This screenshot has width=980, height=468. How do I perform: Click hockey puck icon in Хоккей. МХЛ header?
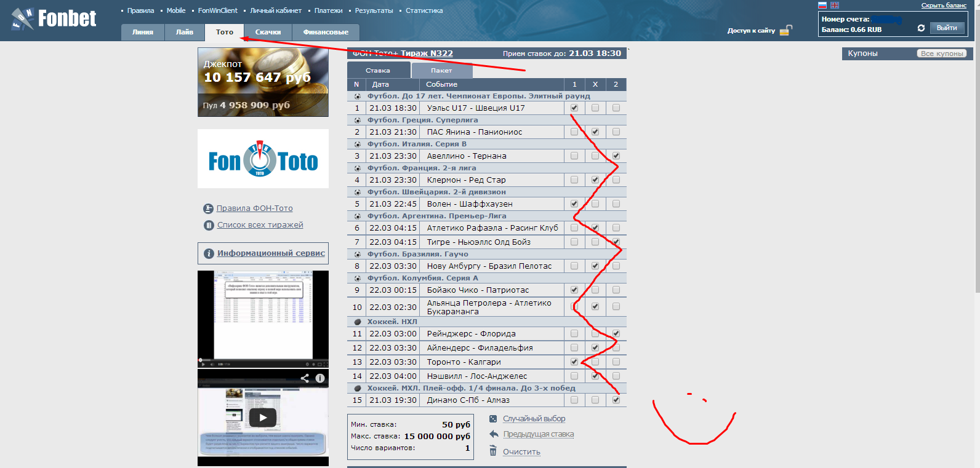[358, 388]
